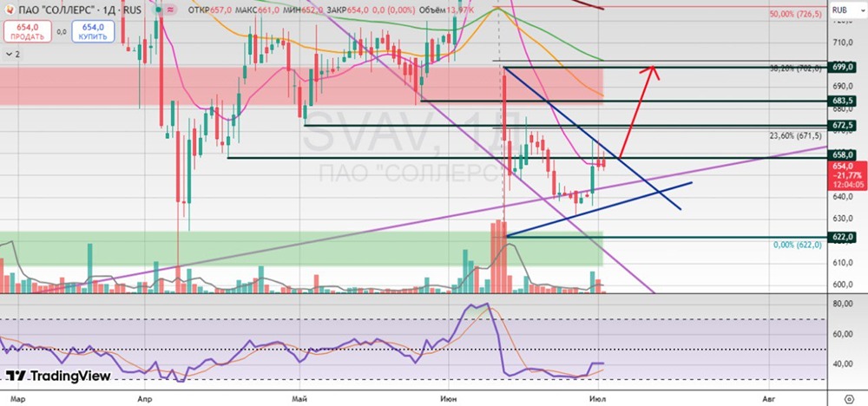
Task: Click the Авг label on time axis
Action: (x=767, y=398)
